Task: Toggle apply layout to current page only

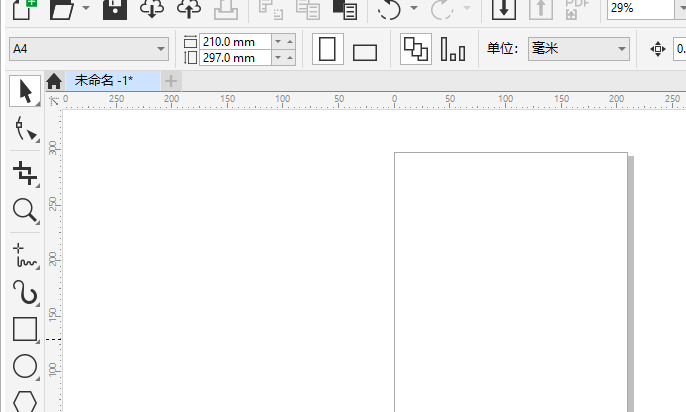Action: [453, 49]
